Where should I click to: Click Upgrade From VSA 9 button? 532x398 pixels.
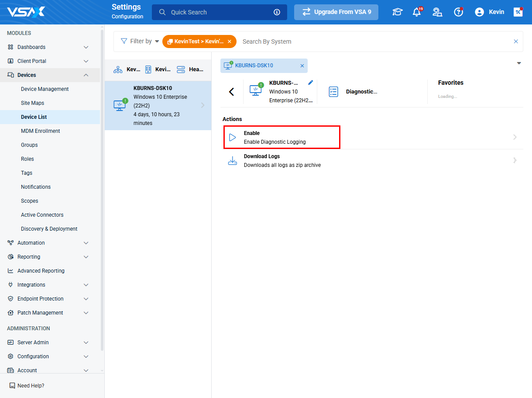pyautogui.click(x=336, y=12)
